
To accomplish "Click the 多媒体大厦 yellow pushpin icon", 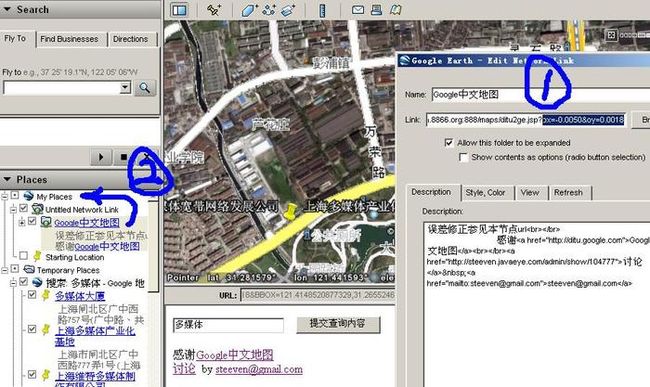I will [x=46, y=295].
